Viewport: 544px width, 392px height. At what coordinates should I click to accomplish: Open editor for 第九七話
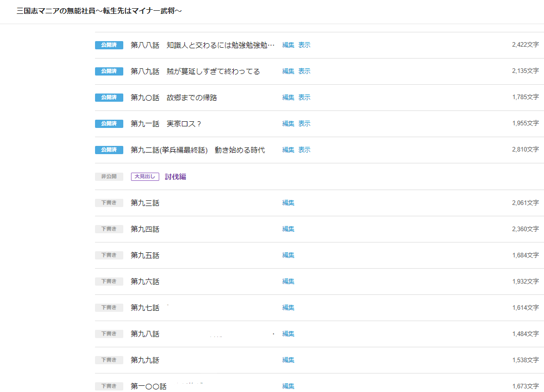(x=288, y=308)
